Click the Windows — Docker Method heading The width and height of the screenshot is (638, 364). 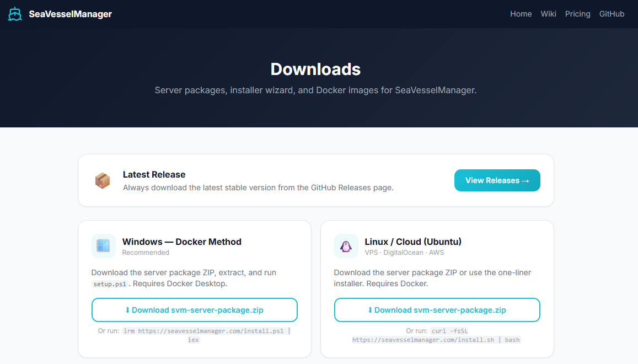(182, 242)
